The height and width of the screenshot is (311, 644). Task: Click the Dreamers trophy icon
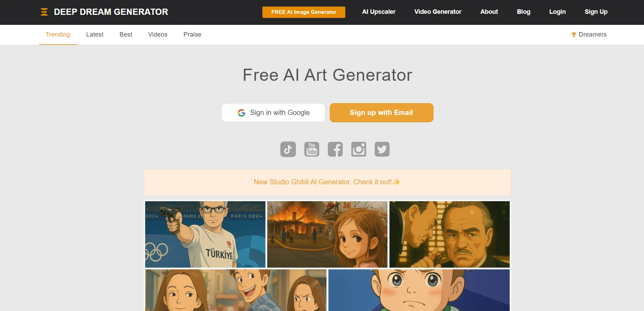point(574,35)
